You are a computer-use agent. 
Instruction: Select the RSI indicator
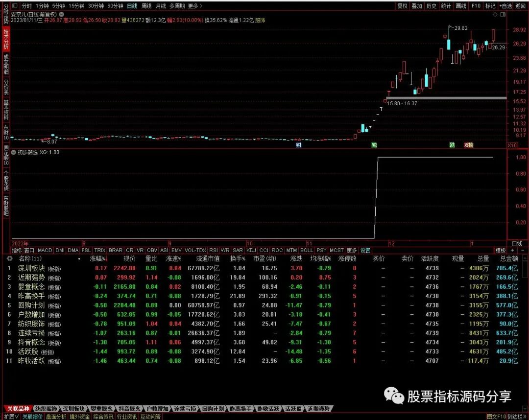point(213,251)
